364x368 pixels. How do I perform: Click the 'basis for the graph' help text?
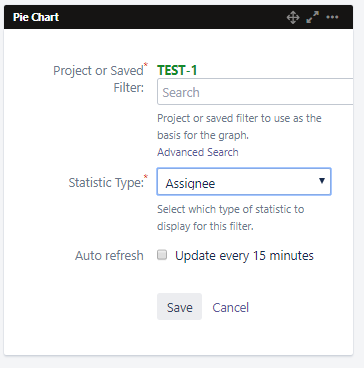point(203,136)
